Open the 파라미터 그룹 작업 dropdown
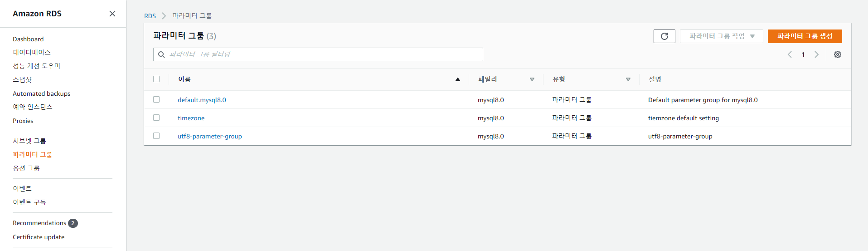Viewport: 868px width, 251px height. [x=722, y=36]
